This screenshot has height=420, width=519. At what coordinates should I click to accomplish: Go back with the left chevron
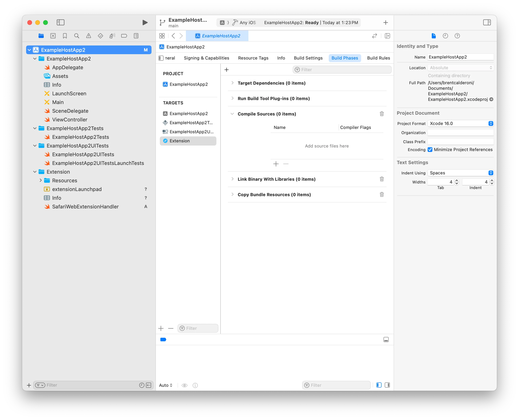pos(173,36)
